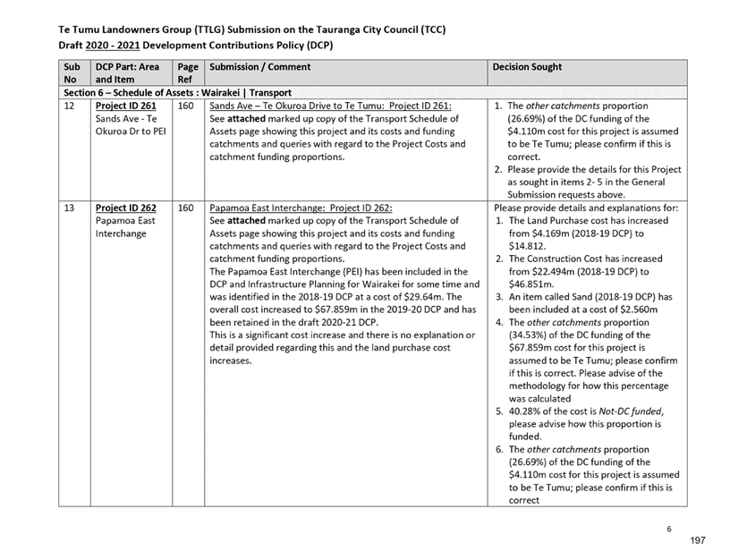The height and width of the screenshot is (560, 730).
Task: Click submission number 12 cell
Action: point(74,150)
